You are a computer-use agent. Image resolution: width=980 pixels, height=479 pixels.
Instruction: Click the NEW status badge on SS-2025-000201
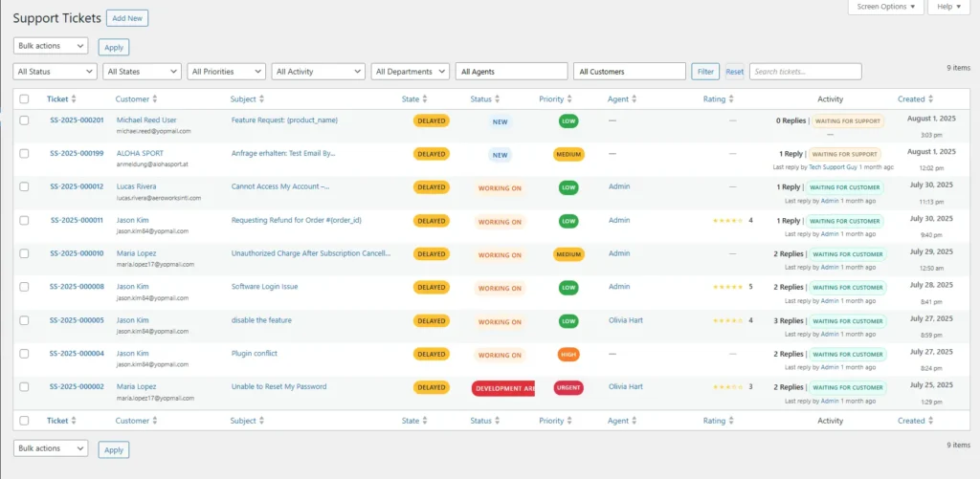click(500, 121)
